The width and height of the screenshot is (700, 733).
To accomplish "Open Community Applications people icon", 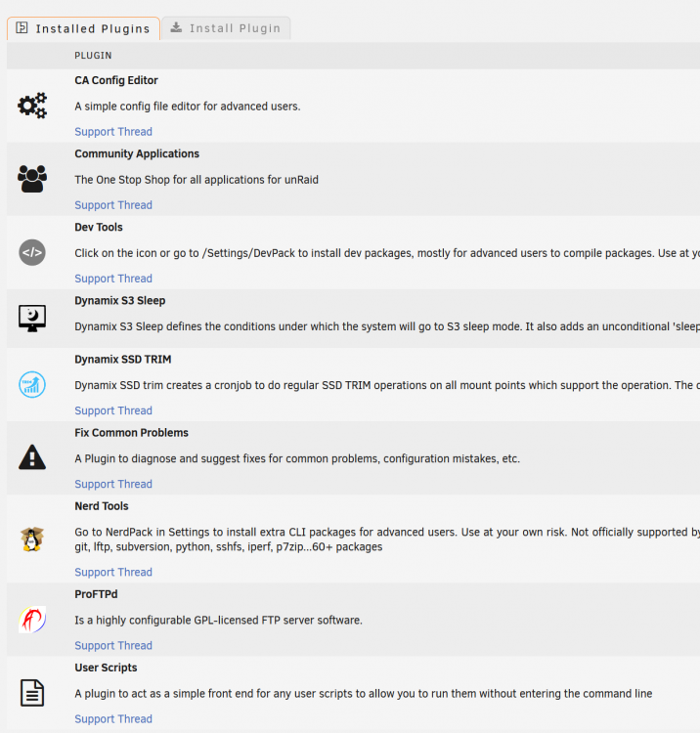I will click(32, 179).
